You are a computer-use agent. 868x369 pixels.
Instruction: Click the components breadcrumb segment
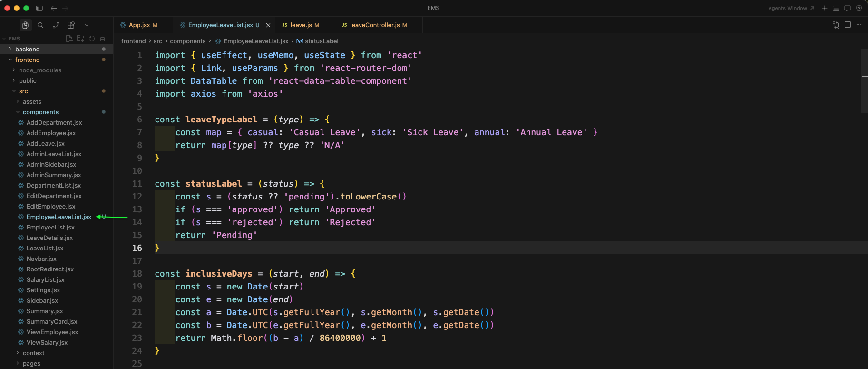pos(188,41)
